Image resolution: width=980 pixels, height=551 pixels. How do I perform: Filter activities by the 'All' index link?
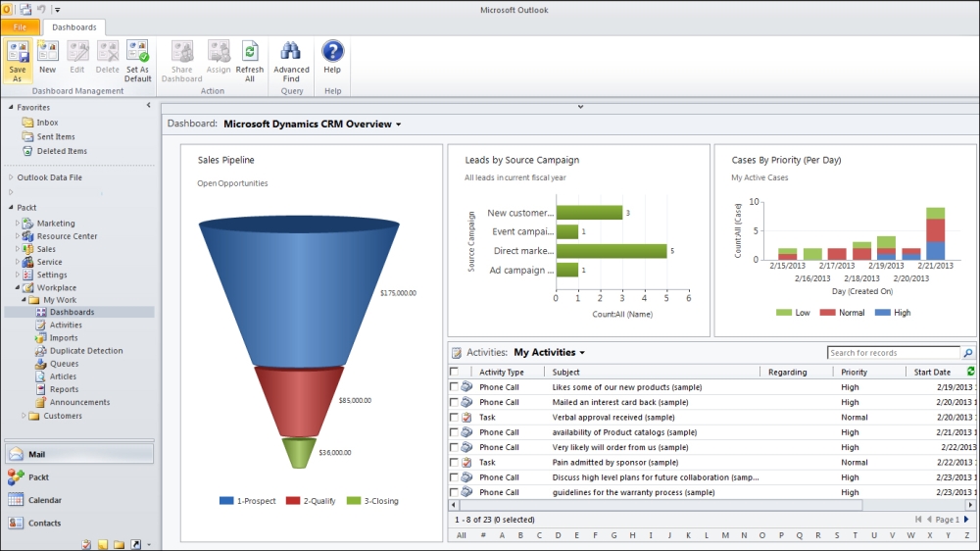[x=462, y=535]
